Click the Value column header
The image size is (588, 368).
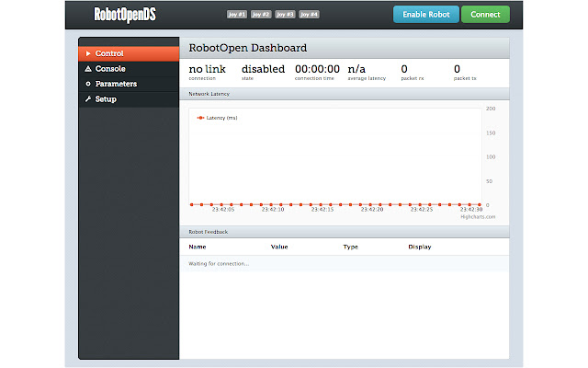click(279, 247)
